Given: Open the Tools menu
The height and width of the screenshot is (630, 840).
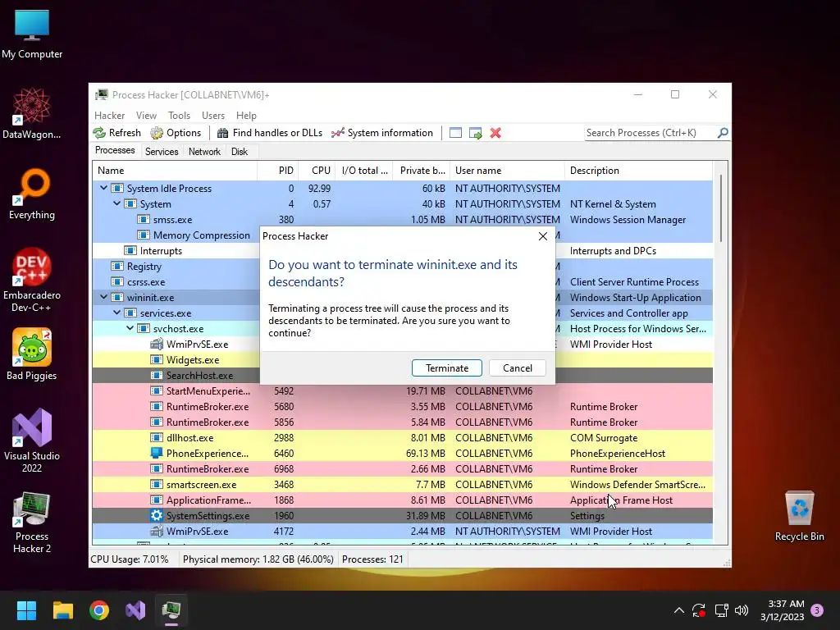Looking at the screenshot, I should 179,115.
